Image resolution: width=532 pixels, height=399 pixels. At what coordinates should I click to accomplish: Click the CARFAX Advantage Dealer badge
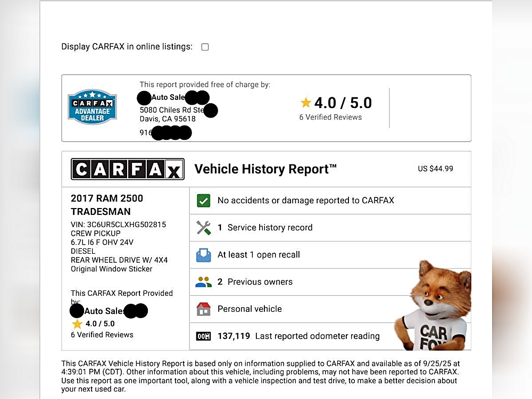coord(92,107)
